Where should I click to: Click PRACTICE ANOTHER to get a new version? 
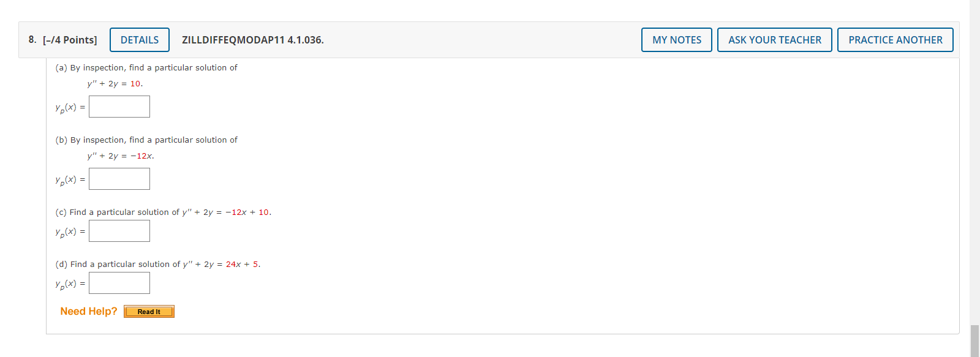coord(895,39)
